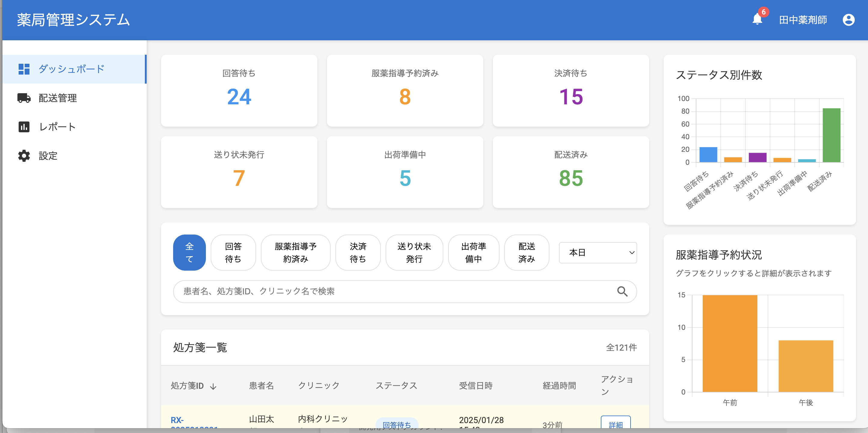Click the search magnifier icon
This screenshot has width=868, height=433.
(x=623, y=291)
